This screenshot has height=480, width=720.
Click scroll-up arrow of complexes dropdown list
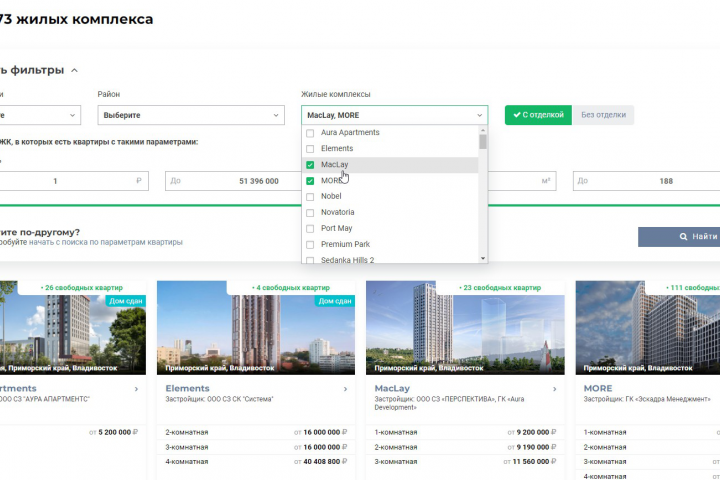[x=483, y=130]
